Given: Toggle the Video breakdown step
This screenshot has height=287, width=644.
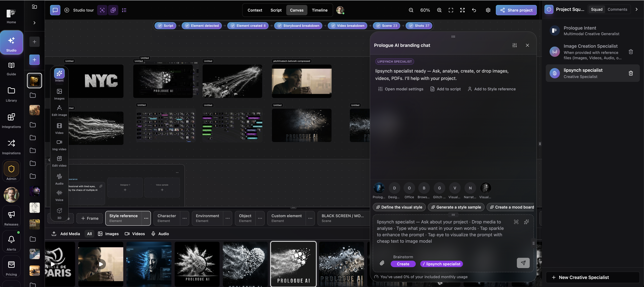Looking at the screenshot, I should tap(348, 26).
